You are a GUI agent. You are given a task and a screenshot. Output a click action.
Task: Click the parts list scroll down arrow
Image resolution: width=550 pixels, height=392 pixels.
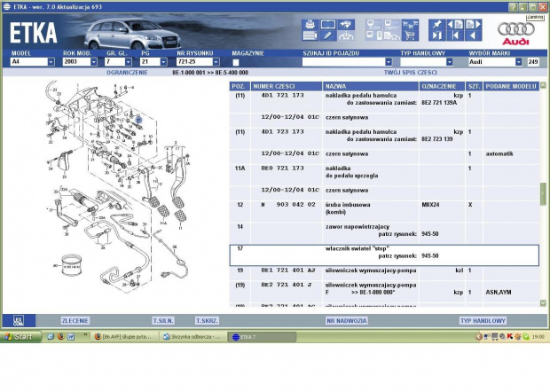coord(543,303)
